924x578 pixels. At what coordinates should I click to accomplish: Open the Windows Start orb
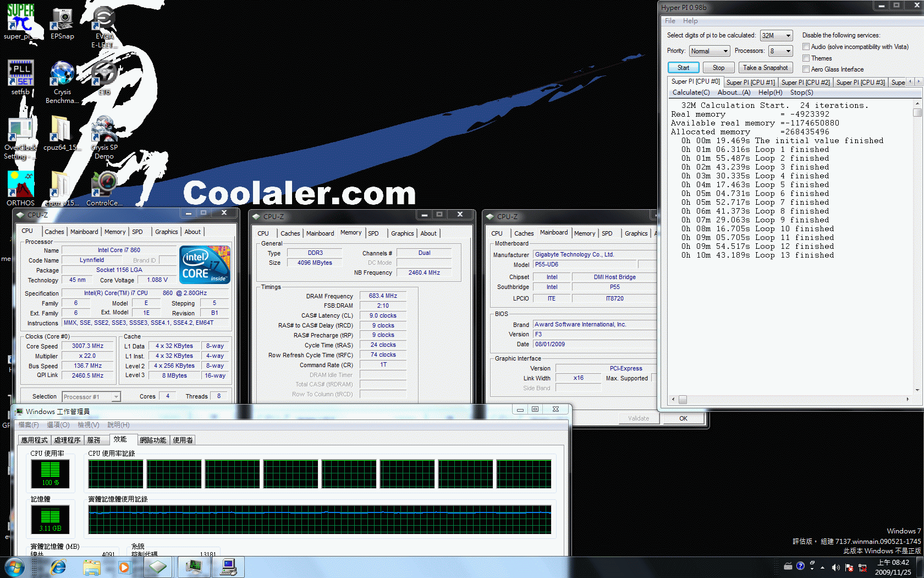click(14, 567)
